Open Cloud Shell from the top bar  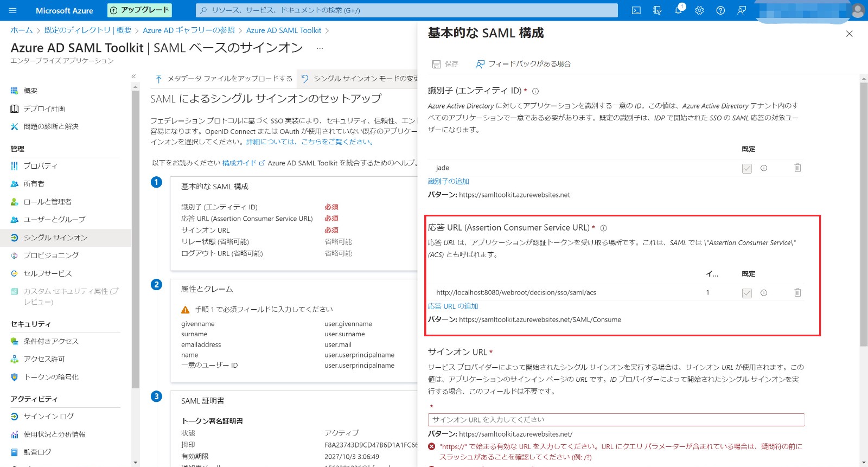click(x=636, y=10)
